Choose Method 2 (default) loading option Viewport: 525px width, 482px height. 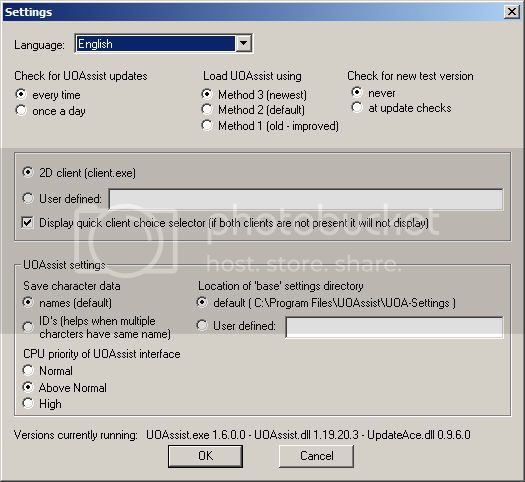tap(207, 109)
